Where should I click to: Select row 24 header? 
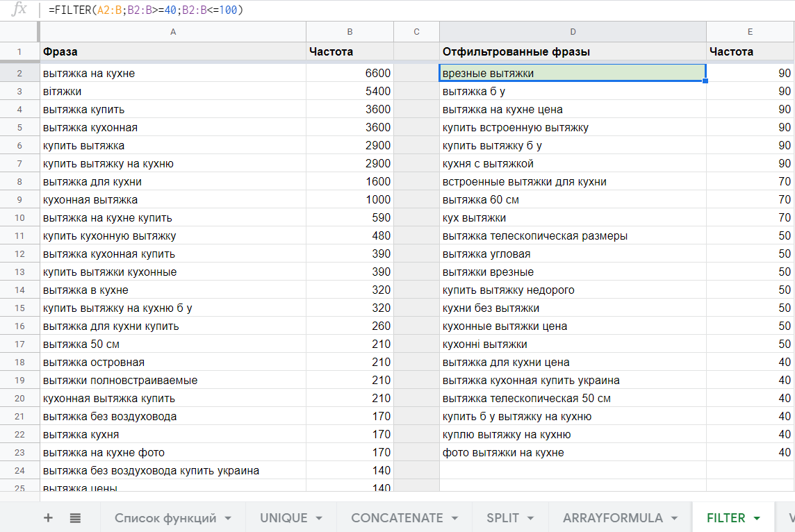coord(19,471)
